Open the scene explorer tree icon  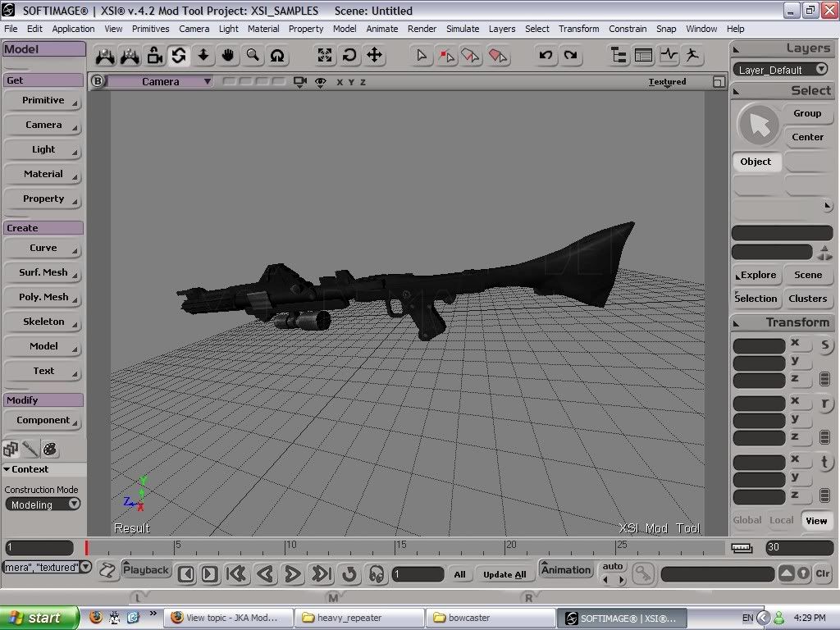[x=619, y=55]
